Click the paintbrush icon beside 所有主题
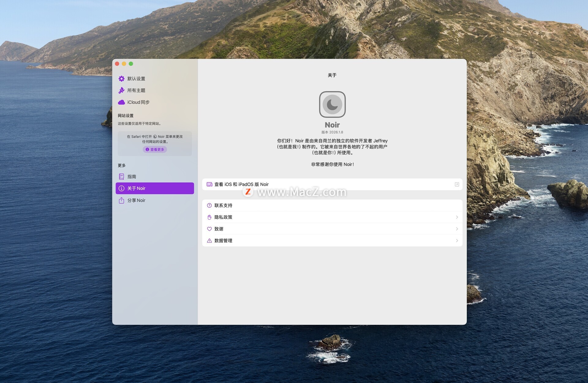588x383 pixels. tap(121, 90)
